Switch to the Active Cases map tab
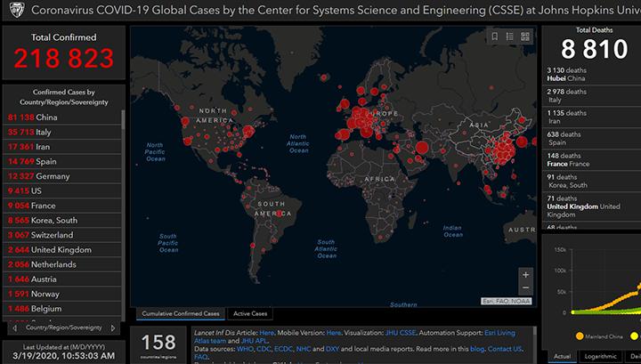 pos(252,314)
